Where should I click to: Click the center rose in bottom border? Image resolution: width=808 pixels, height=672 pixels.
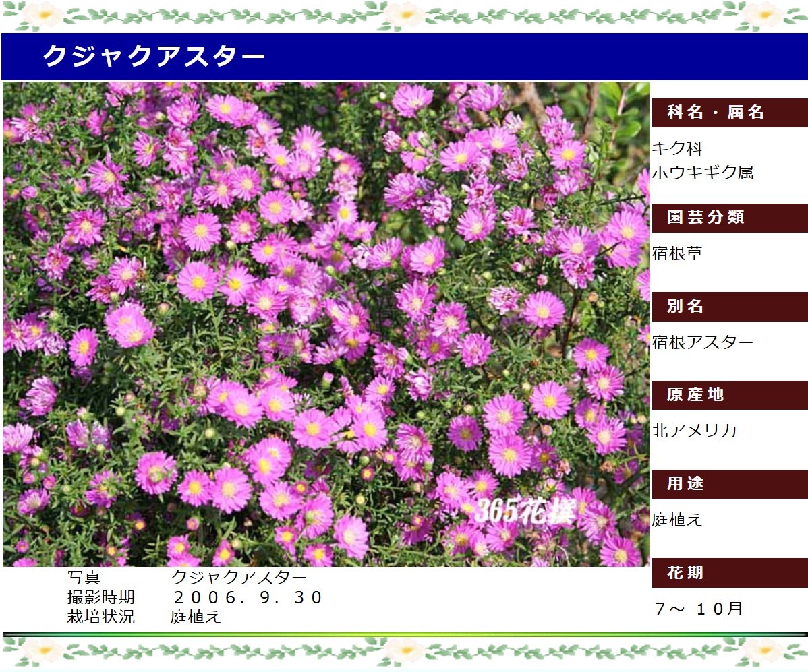pyautogui.click(x=406, y=651)
